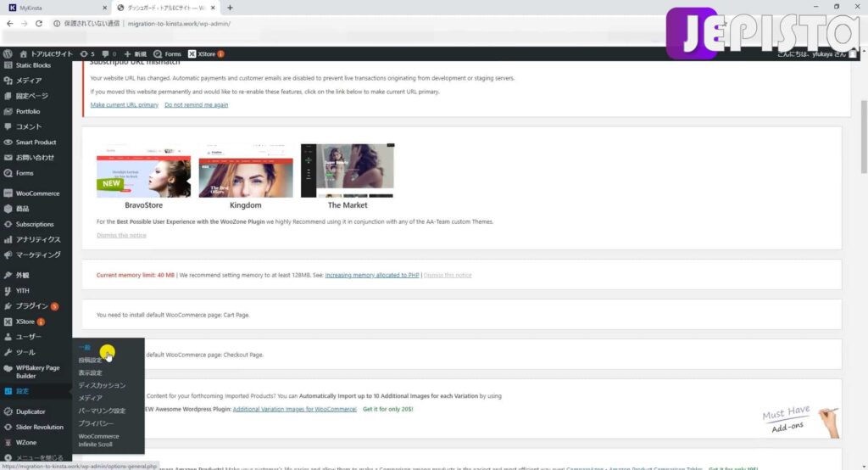Screen dimensions: 868x470
Task: Open the WooCommerce sidebar icon
Action: pyautogui.click(x=8, y=193)
